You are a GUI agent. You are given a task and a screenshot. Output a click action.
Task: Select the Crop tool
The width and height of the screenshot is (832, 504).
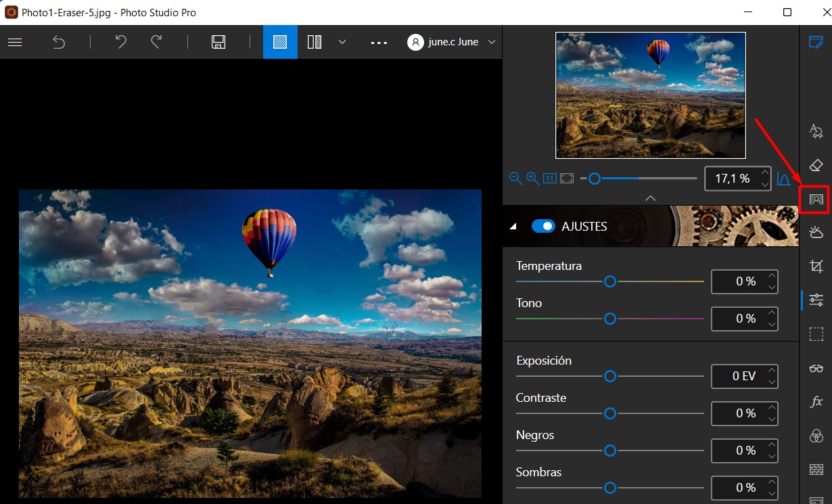pos(816,266)
